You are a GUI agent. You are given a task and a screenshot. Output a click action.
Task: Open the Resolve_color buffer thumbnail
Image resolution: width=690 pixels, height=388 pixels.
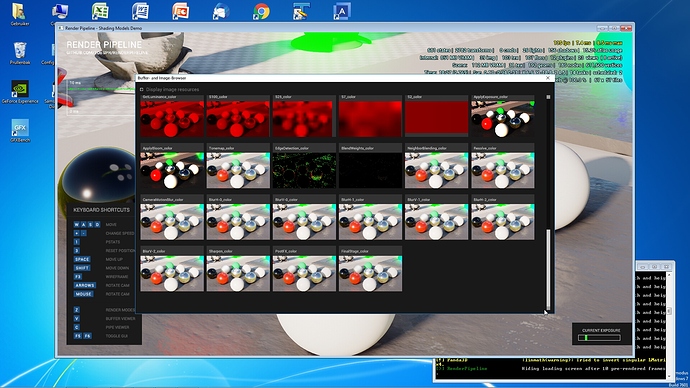(503, 170)
